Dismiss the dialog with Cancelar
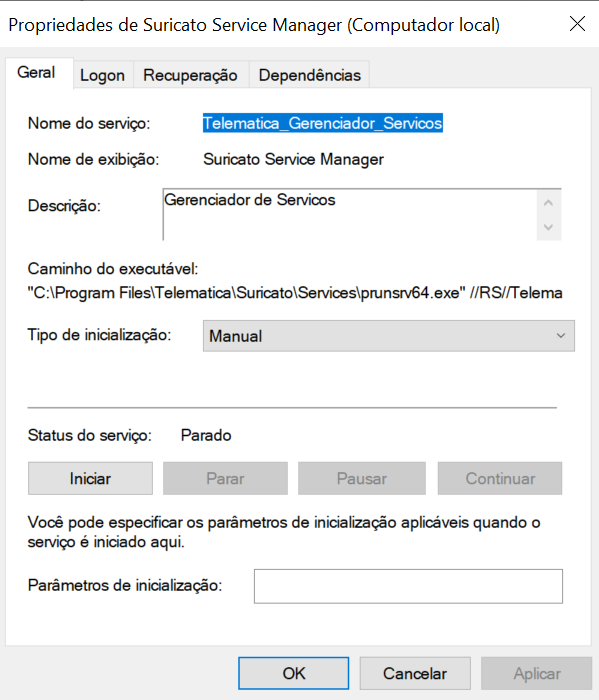The width and height of the screenshot is (599, 700). pyautogui.click(x=415, y=673)
